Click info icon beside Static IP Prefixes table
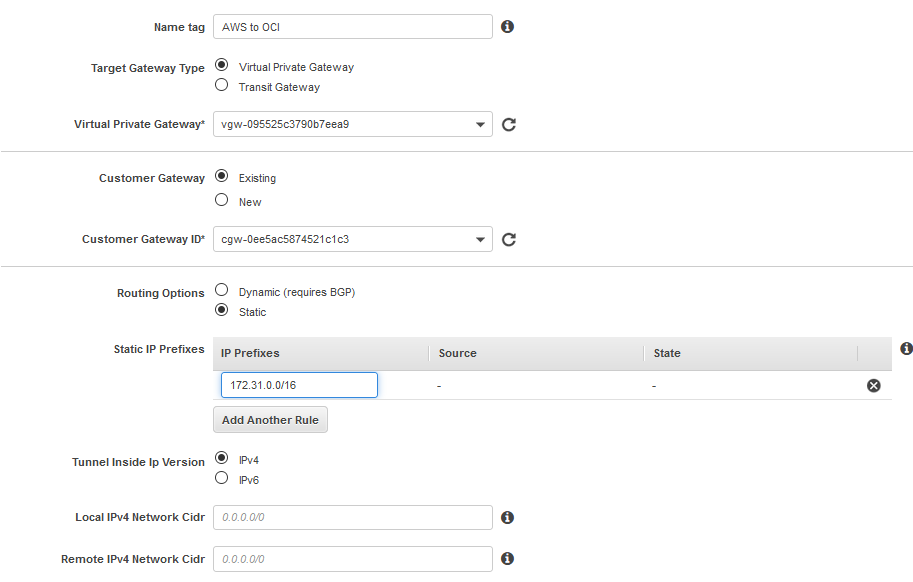Screen dimensions: 913x582 [x=906, y=349]
